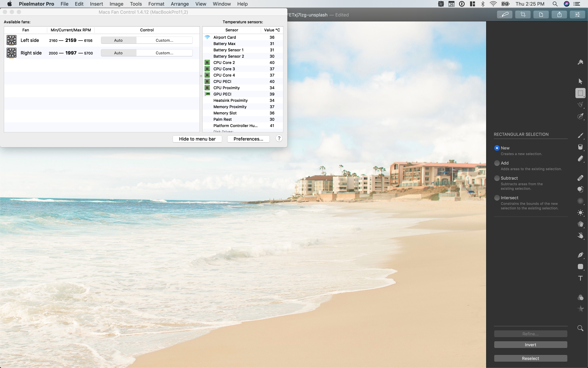Click the ML Enhance pen toolbar button
588x368 pixels.
(x=505, y=15)
